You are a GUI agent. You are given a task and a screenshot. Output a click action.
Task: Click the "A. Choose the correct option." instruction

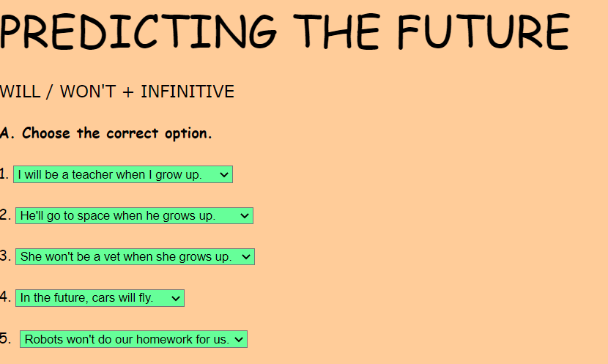[107, 133]
